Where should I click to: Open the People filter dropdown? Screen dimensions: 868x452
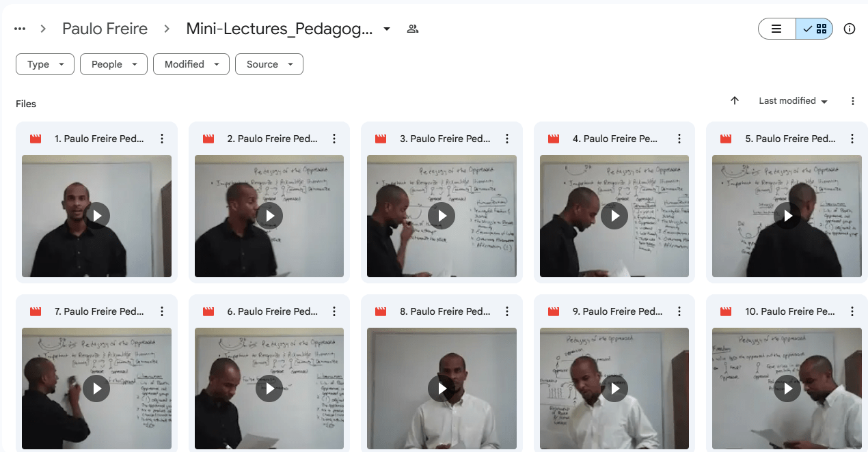(x=113, y=64)
